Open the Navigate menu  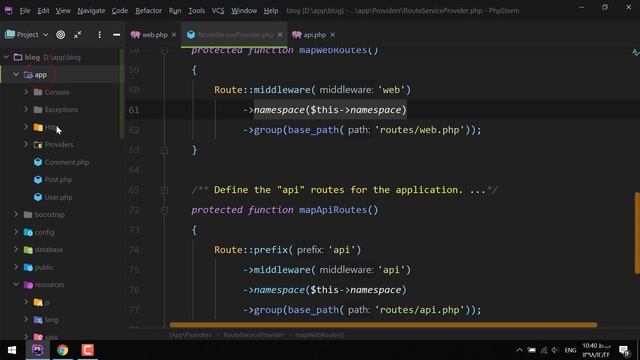point(91,11)
